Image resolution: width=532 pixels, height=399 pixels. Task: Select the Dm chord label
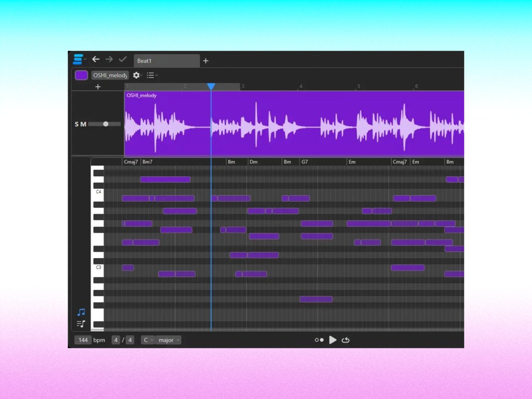click(x=254, y=162)
